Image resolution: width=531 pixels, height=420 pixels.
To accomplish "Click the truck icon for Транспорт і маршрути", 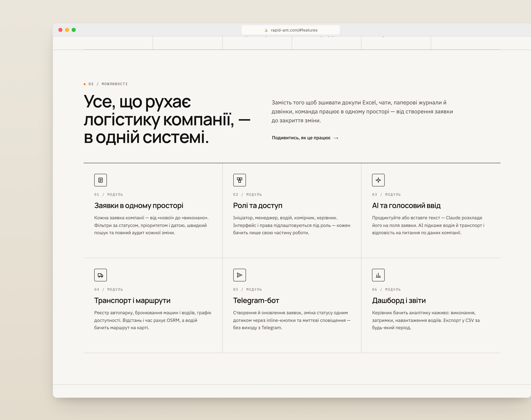I will pos(101,275).
